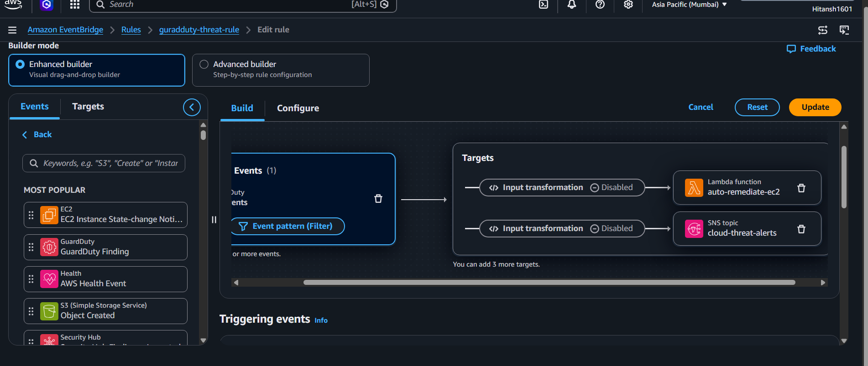Click the canvas horizontal scrollbar thumb
This screenshot has height=366, width=868.
coord(549,283)
